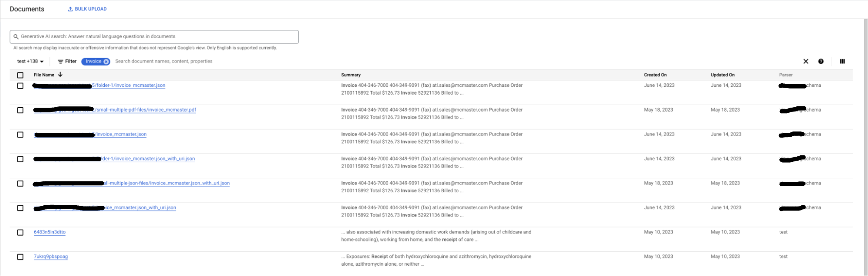
Task: Remove the Invoice filter chip
Action: (x=106, y=62)
